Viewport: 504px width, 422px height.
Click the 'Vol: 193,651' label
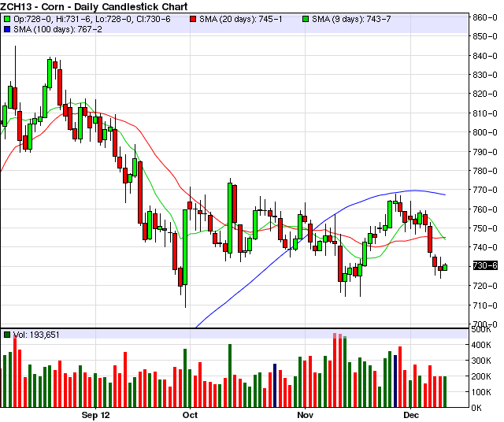(x=36, y=335)
